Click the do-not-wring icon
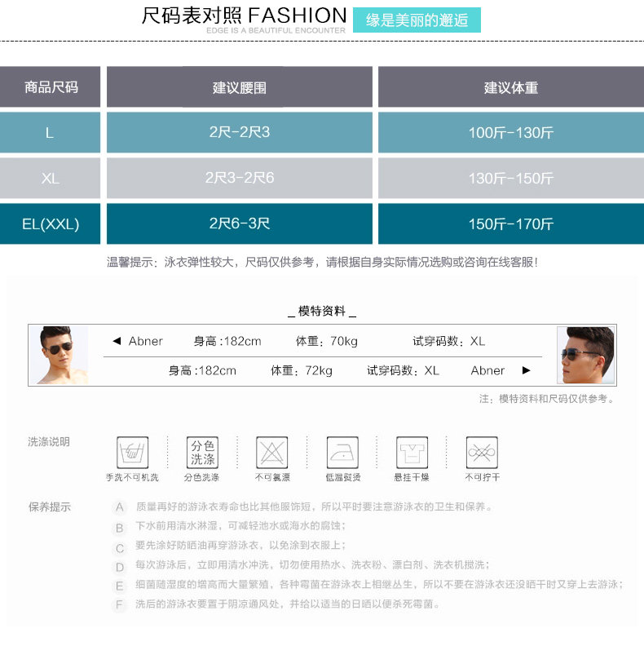Screen dimensions: 644x646 [x=482, y=453]
